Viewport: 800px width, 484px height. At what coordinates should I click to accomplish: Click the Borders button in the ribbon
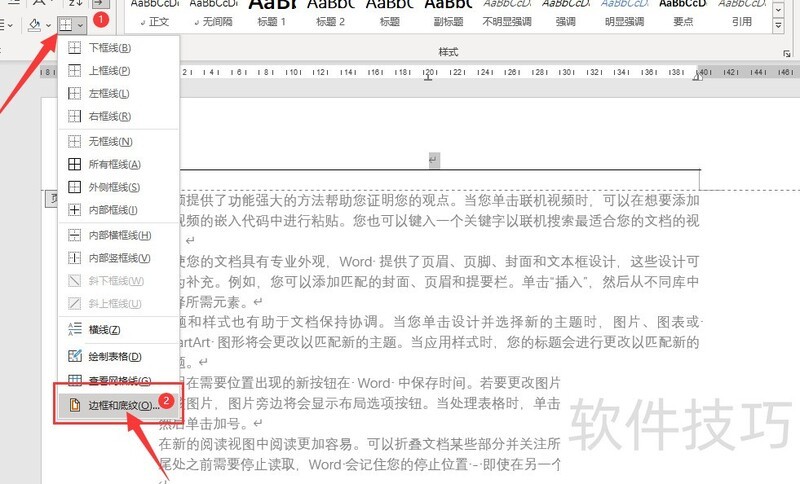coord(66,24)
